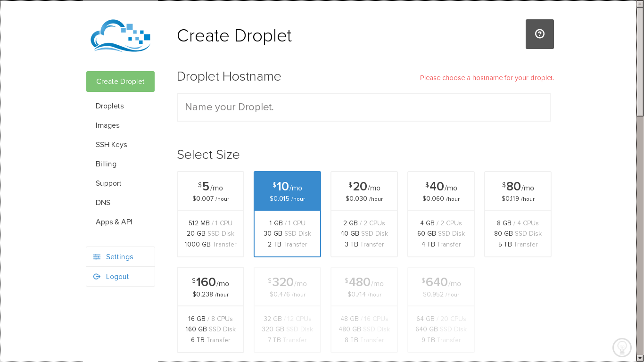Choose the $40/mo size plan
Image resolution: width=644 pixels, height=362 pixels.
tap(441, 214)
